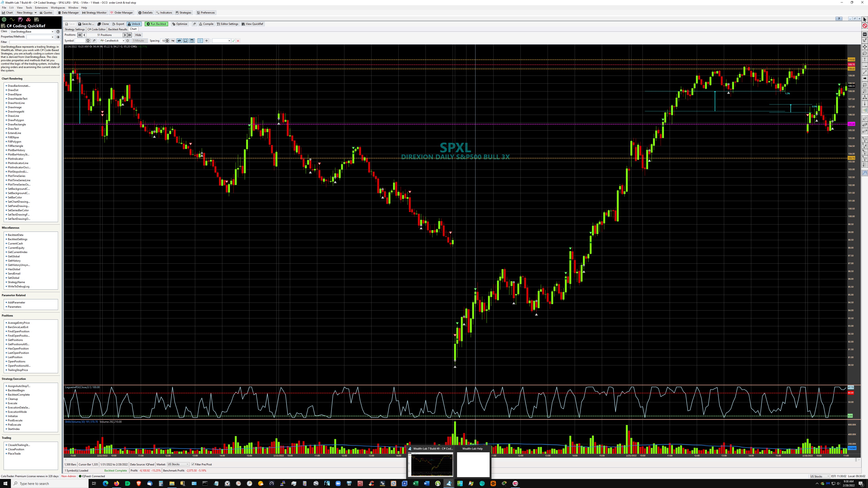Hide the positions via Hide button
The width and height of the screenshot is (868, 488).
pyautogui.click(x=138, y=35)
